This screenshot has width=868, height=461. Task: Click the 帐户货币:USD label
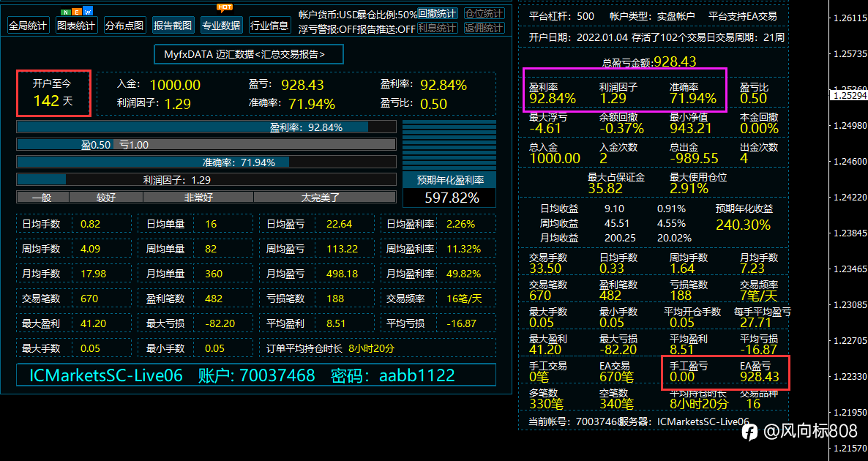tap(326, 15)
